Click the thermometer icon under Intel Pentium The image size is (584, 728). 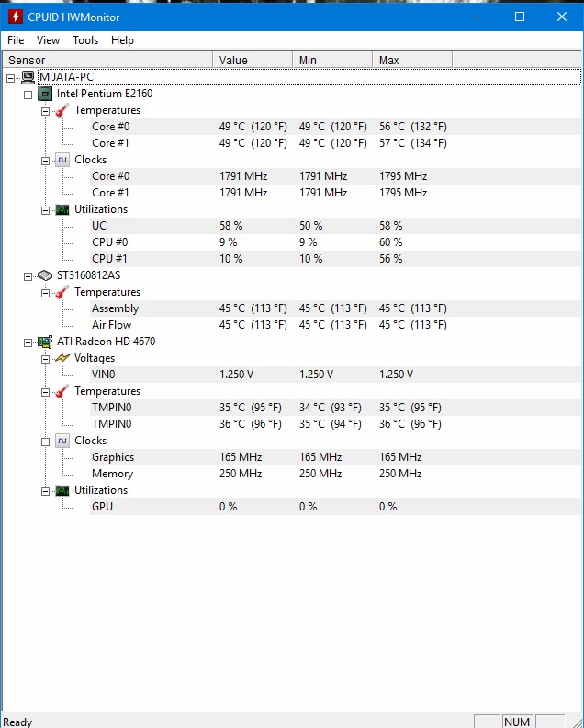[x=62, y=110]
